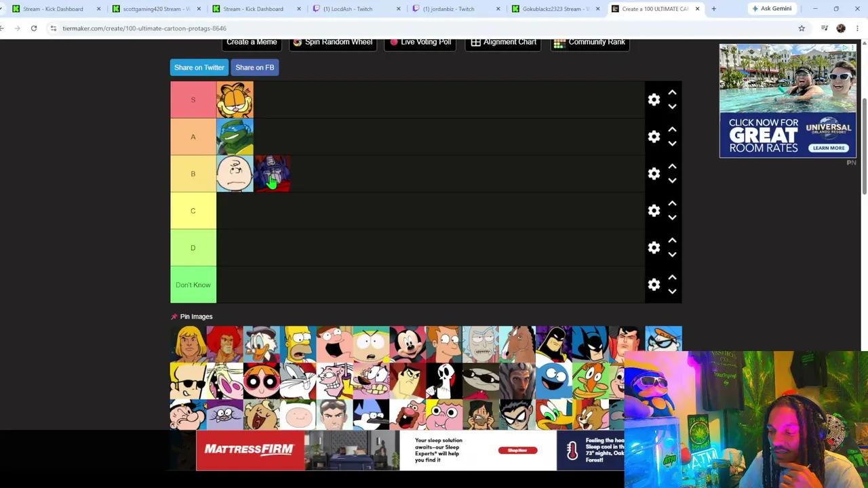Select the Bugs Bunny image
Viewport: 868px width, 488px height.
pyautogui.click(x=298, y=381)
